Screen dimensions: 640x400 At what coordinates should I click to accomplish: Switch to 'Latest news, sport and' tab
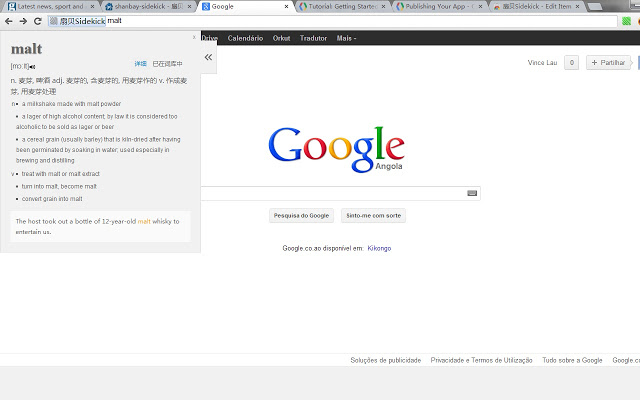pyautogui.click(x=50, y=7)
